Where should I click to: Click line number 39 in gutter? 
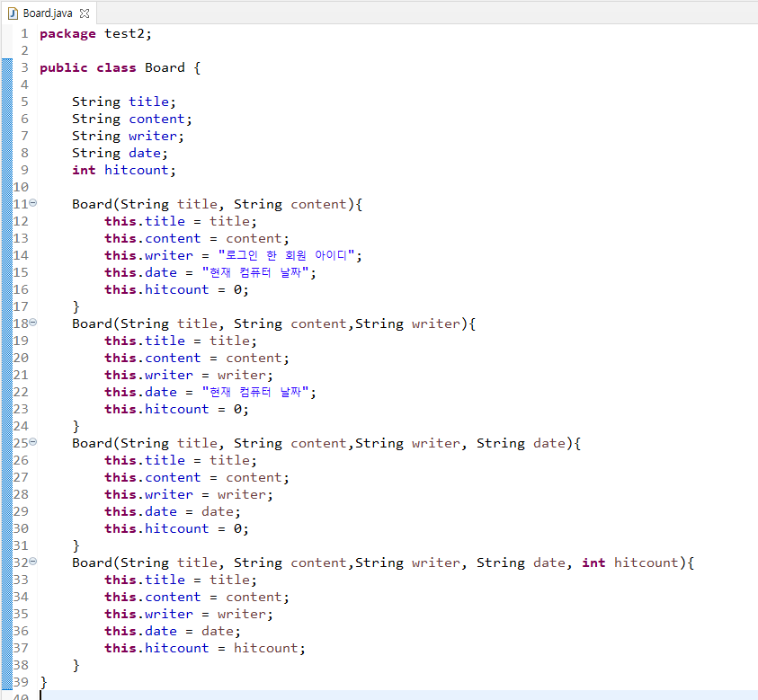21,682
